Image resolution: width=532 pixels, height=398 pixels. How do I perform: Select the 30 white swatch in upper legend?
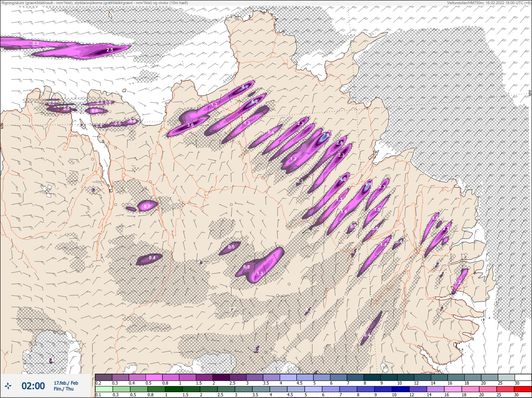(x=523, y=377)
